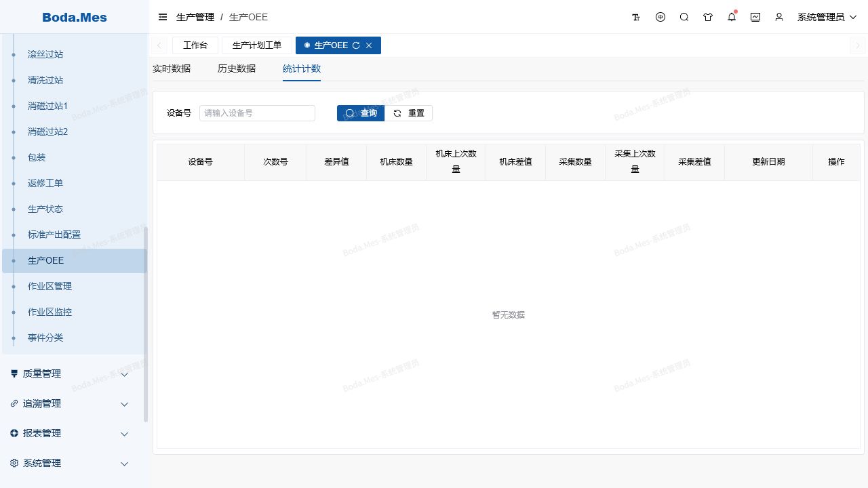Click the 机床上次数量 column header
This screenshot has height=488, width=868.
point(456,162)
